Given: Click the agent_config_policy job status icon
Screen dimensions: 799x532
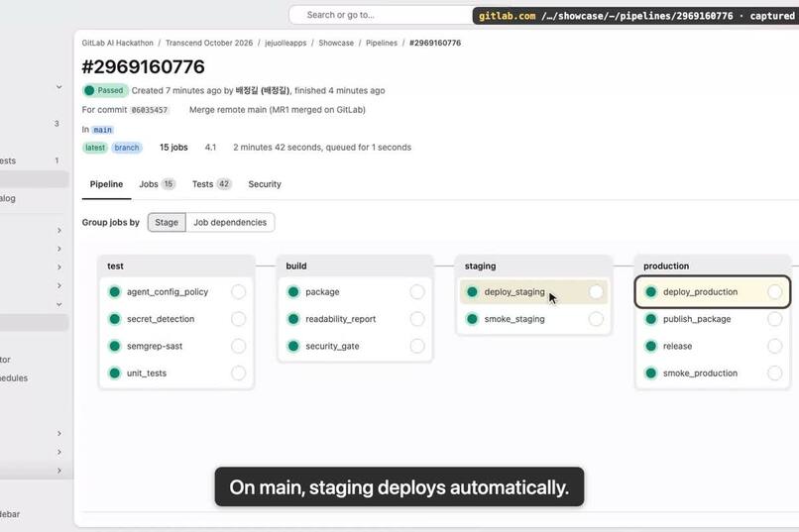Looking at the screenshot, I should (x=115, y=291).
